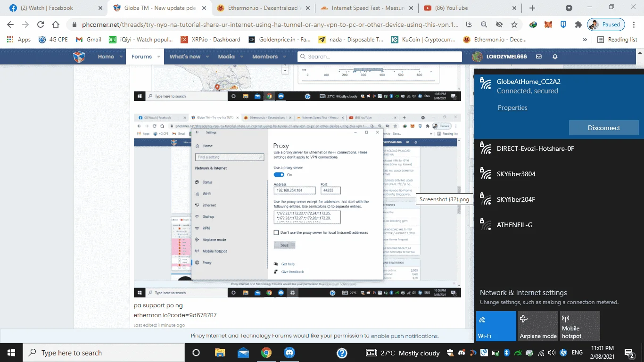Open the Proxy settings screenshot thumbnail

click(x=297, y=206)
